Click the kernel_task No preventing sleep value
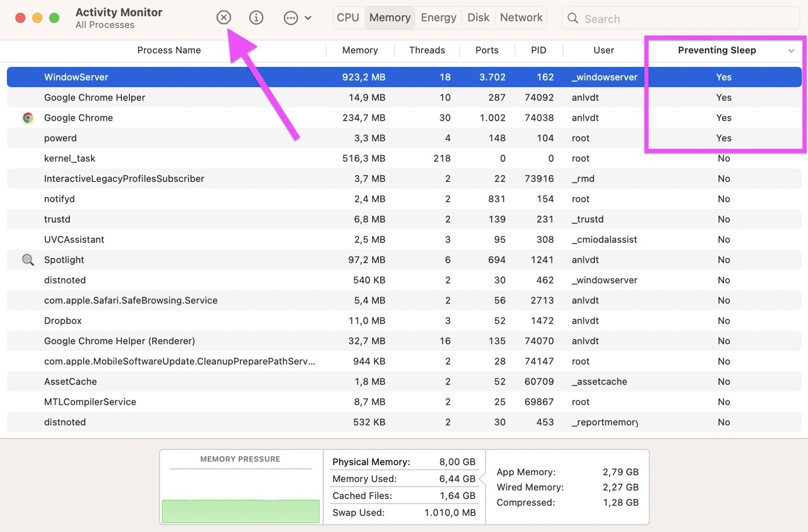 [723, 158]
